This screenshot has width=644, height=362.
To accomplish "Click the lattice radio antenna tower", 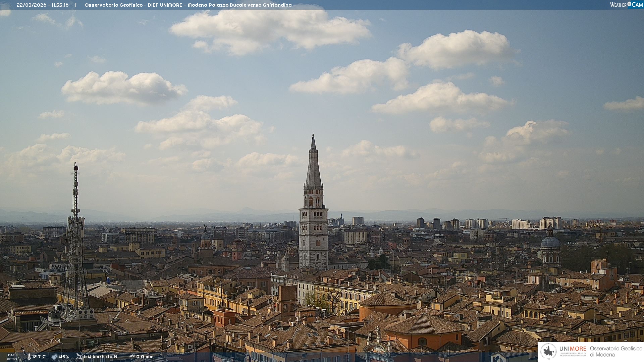I will pos(75,241).
